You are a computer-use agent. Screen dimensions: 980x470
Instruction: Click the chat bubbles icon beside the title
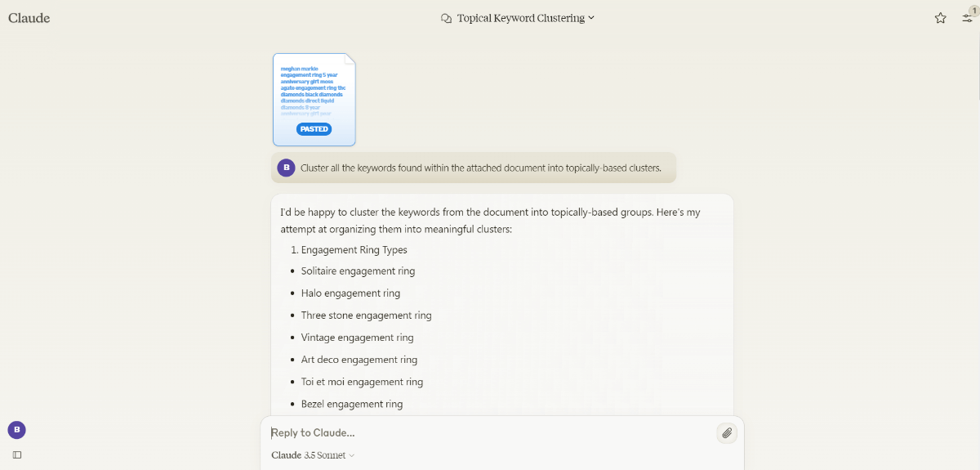pyautogui.click(x=446, y=18)
